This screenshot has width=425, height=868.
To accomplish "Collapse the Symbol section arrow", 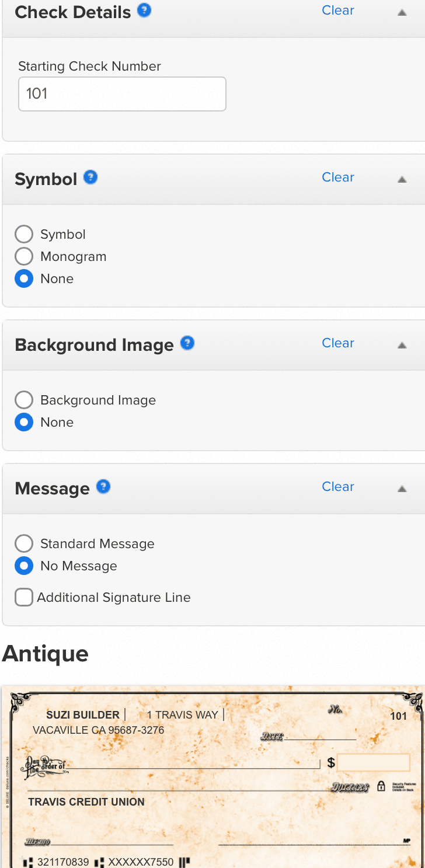I will [x=402, y=179].
